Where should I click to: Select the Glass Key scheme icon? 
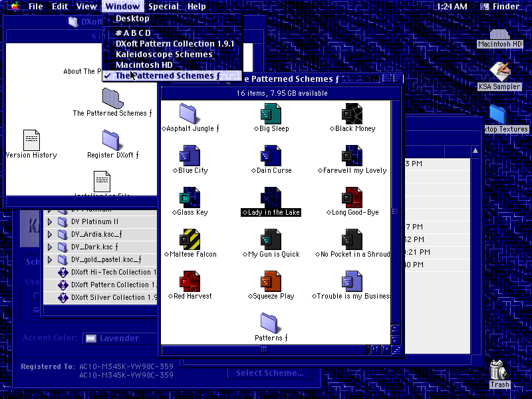coord(190,198)
